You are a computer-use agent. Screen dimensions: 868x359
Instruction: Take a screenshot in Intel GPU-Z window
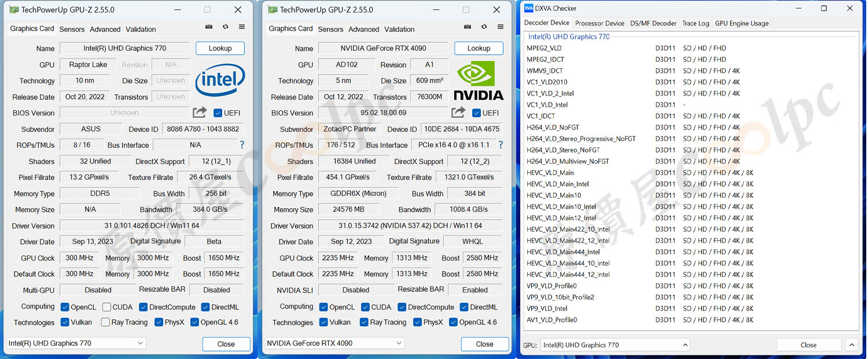point(208,27)
